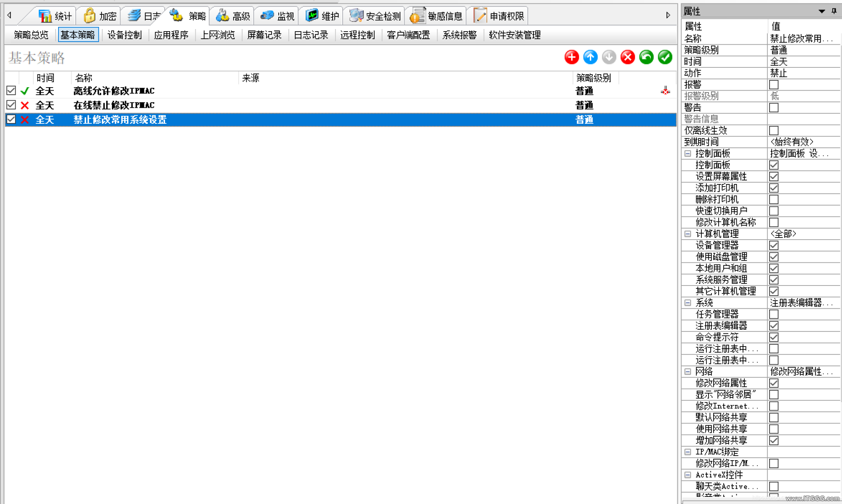Screen dimensions: 842x504
Task: Switch to the 设备控制 sub-tab
Action: pyautogui.click(x=124, y=35)
